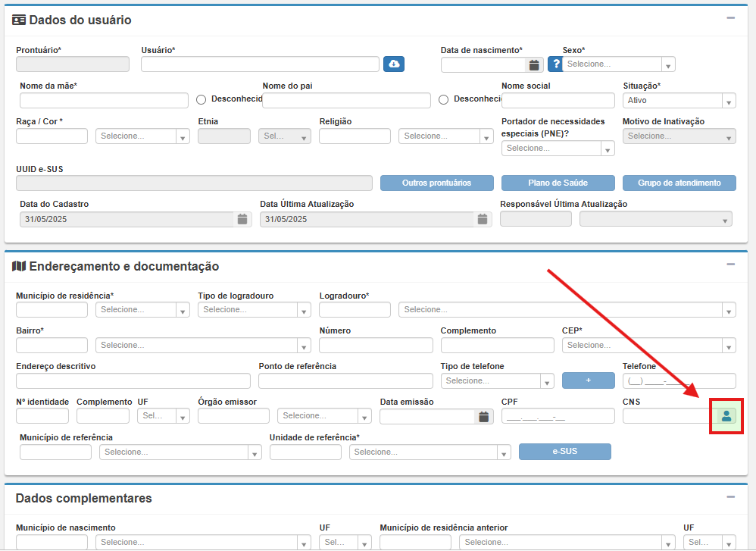Click calendar icon in Data do Cadastro
This screenshot has width=756, height=551.
(242, 219)
